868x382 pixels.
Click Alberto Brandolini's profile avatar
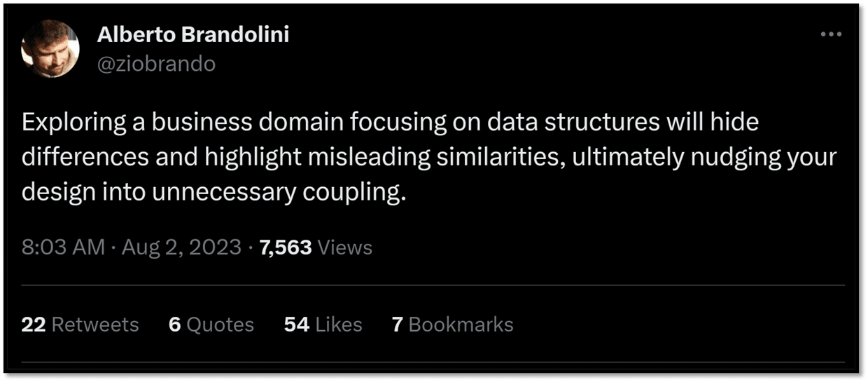click(x=50, y=48)
